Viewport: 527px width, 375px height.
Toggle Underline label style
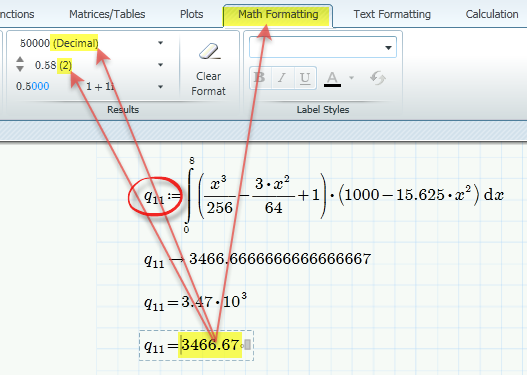(x=305, y=78)
